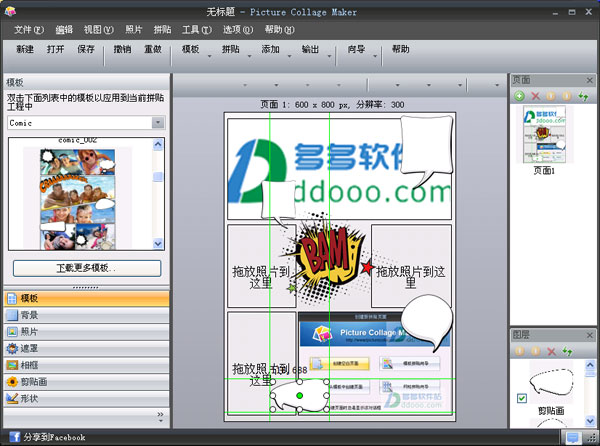Click the Facebook icon in status bar

point(15,437)
